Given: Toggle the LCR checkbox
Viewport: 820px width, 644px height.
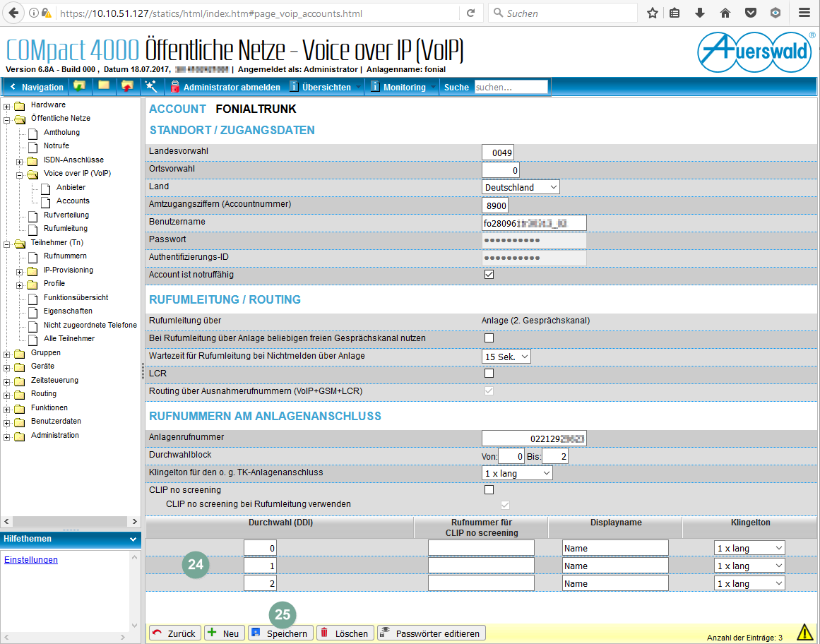Looking at the screenshot, I should [x=489, y=374].
